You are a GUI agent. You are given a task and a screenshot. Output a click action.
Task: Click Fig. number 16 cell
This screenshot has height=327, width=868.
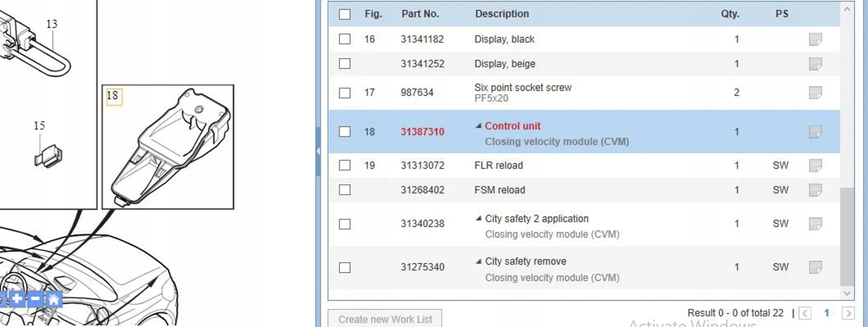point(369,39)
